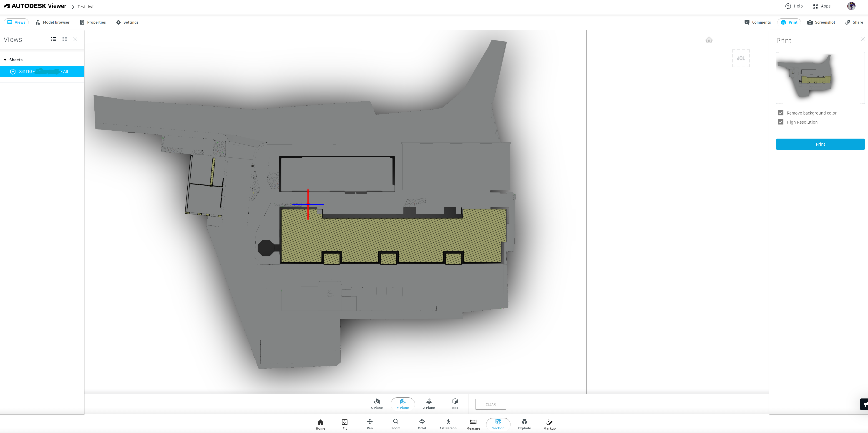Collapse the Sheets group
This screenshot has width=868, height=433.
click(5, 60)
